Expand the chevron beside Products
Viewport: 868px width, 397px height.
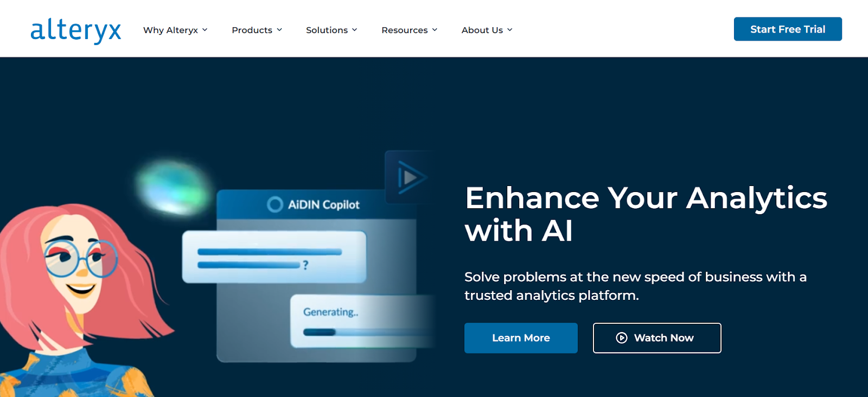pos(279,30)
